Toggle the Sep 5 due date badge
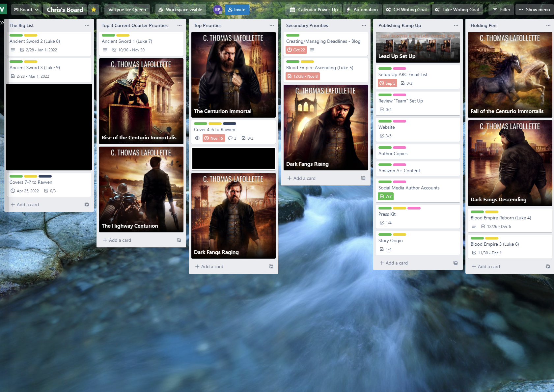554x392 pixels. click(388, 83)
